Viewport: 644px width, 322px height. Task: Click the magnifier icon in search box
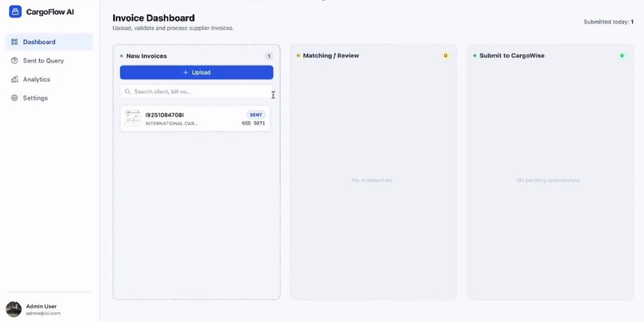[x=128, y=91]
